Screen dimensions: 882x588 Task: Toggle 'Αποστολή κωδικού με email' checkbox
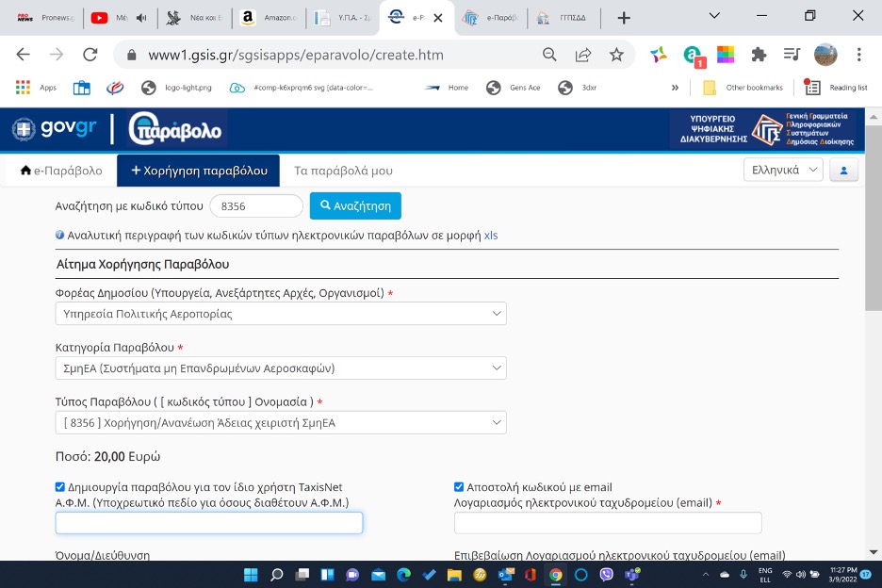click(x=459, y=487)
